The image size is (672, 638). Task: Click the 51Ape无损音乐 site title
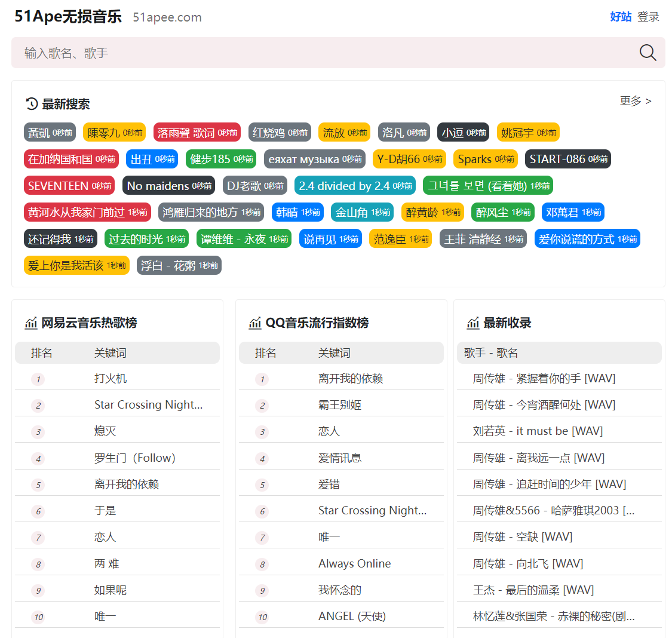pos(68,17)
